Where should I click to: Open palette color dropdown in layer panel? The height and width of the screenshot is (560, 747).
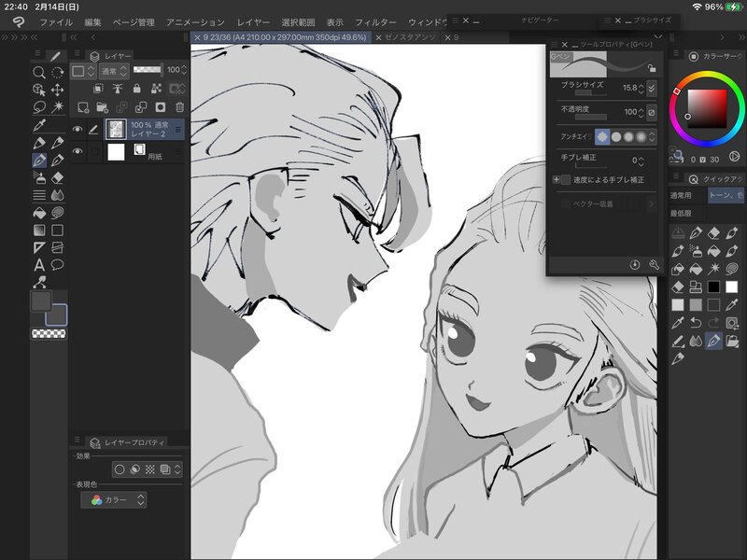(83, 72)
